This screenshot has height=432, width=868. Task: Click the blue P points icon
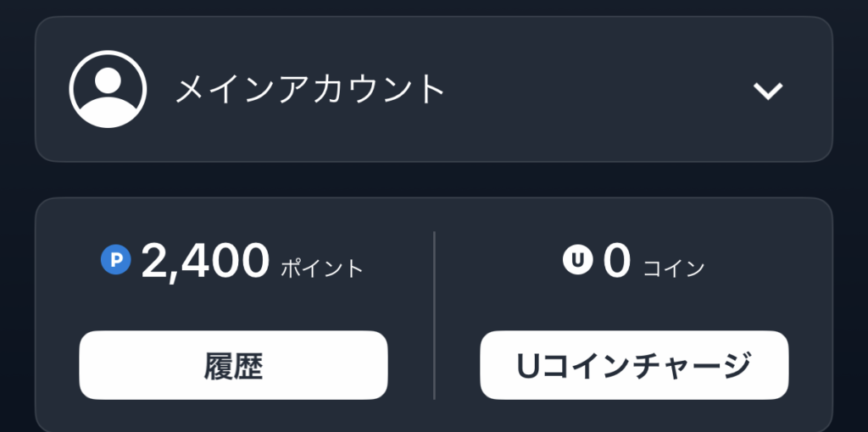click(114, 260)
